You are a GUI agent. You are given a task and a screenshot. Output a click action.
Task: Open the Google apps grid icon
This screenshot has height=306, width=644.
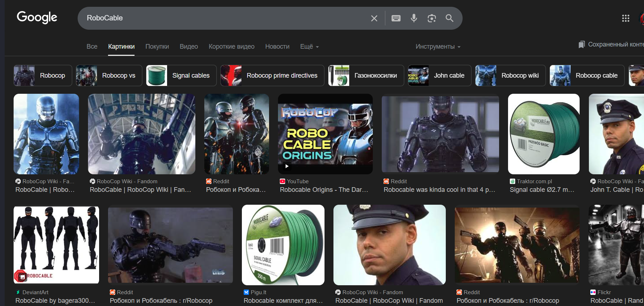pos(625,18)
